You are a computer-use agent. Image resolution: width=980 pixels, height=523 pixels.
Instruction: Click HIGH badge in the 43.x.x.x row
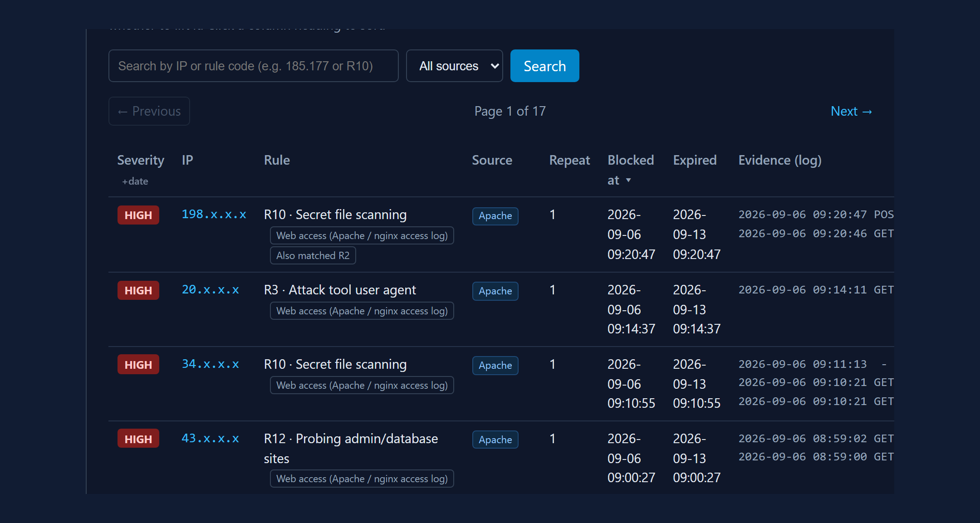coord(138,439)
